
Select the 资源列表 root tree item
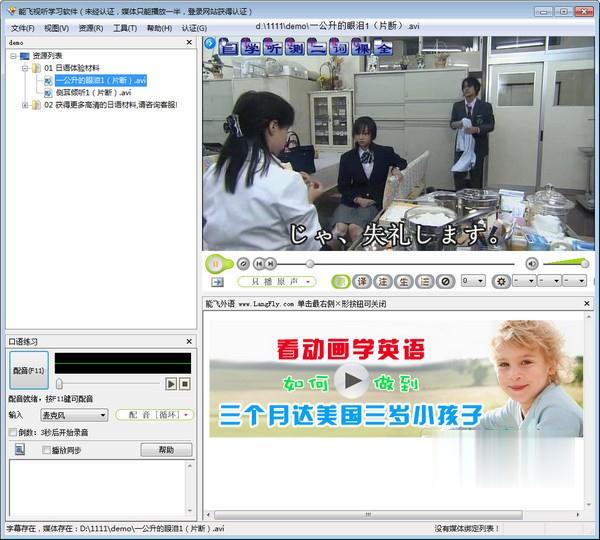[47, 56]
